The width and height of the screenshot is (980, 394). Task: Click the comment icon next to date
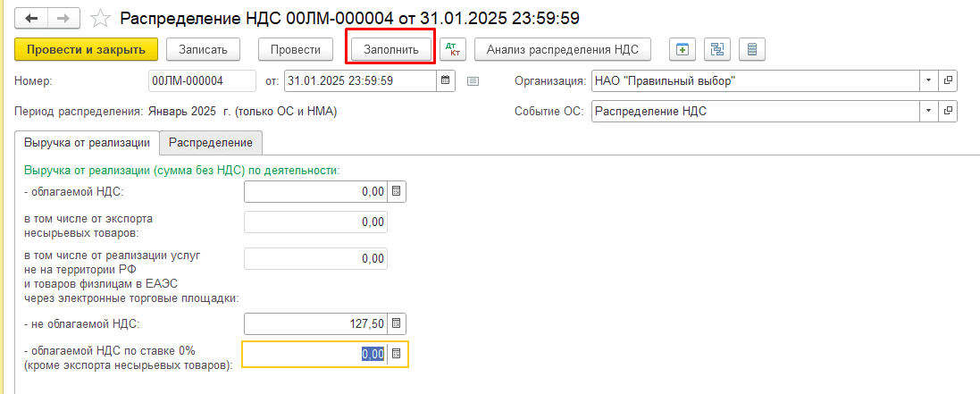tap(473, 81)
